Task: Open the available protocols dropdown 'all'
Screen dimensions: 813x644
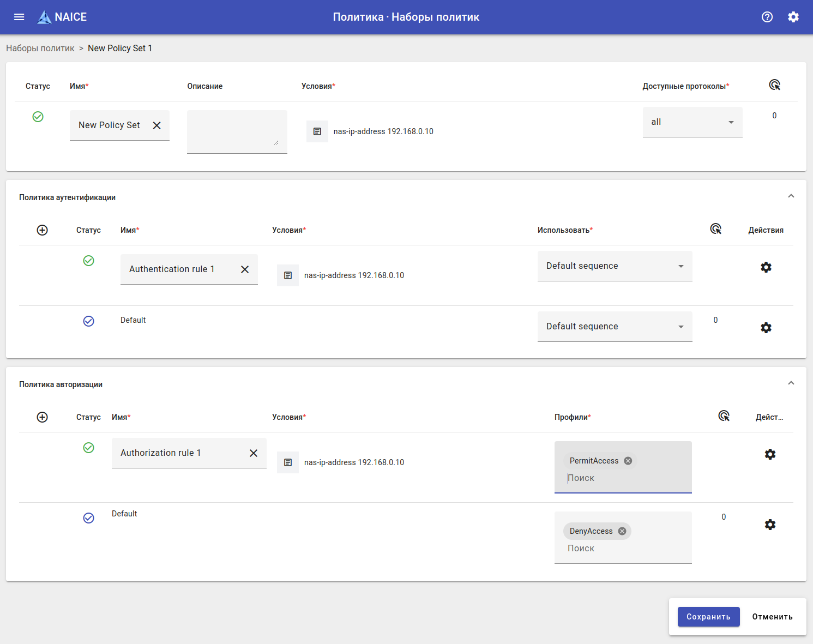Action: click(692, 122)
